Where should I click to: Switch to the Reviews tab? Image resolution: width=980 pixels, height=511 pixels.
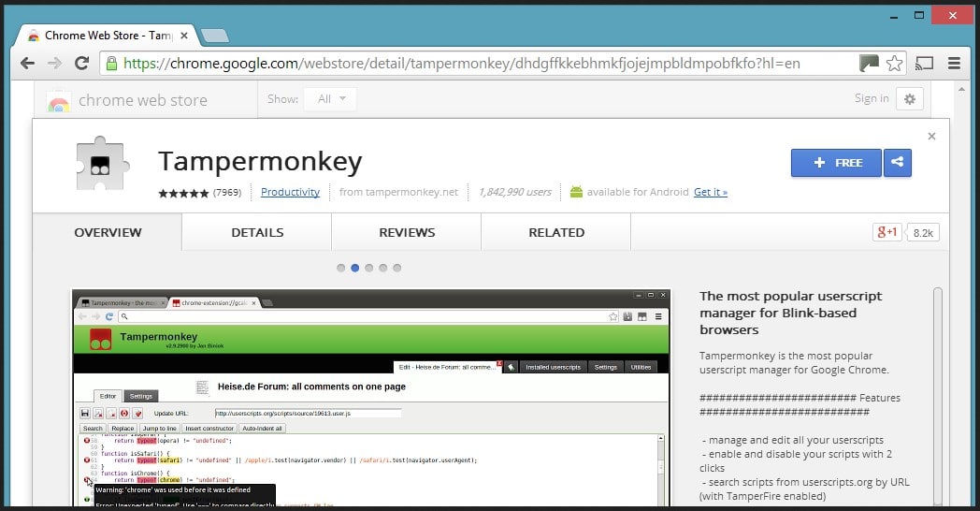coord(407,232)
